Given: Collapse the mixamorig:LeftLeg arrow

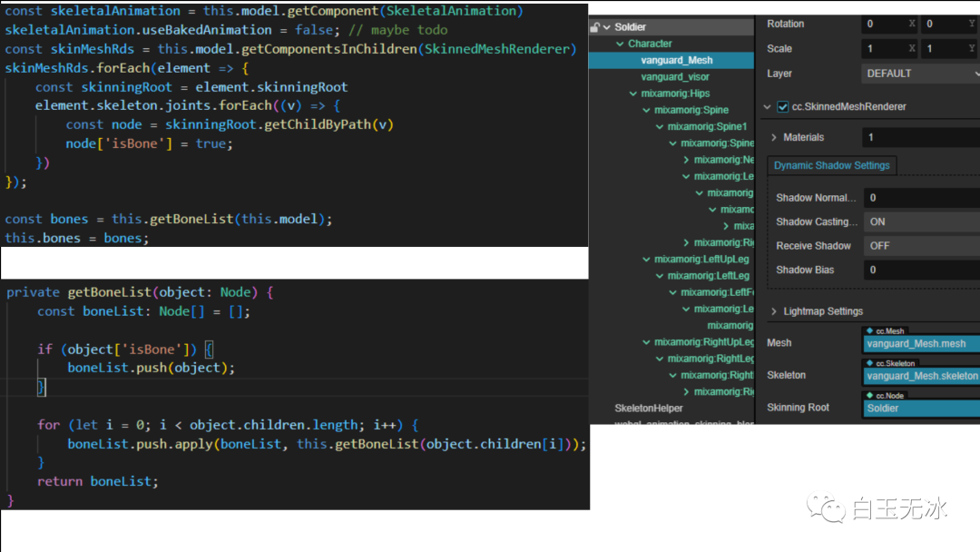Looking at the screenshot, I should (x=660, y=276).
